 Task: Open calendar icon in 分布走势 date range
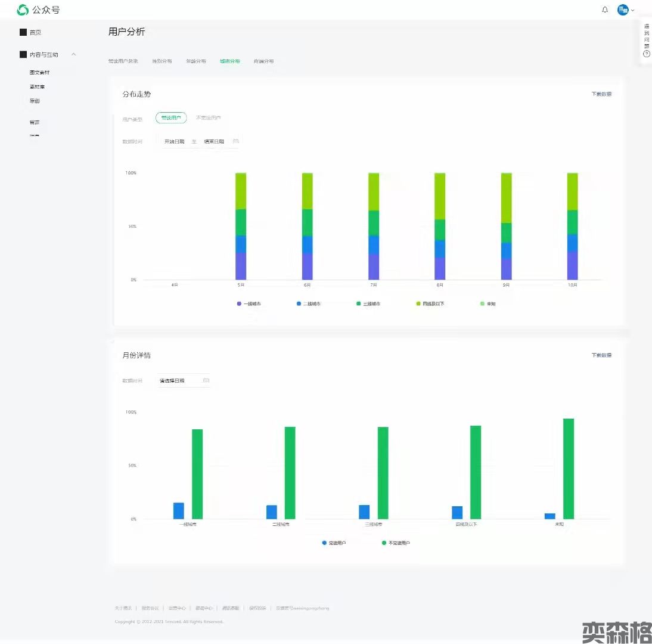pyautogui.click(x=236, y=141)
